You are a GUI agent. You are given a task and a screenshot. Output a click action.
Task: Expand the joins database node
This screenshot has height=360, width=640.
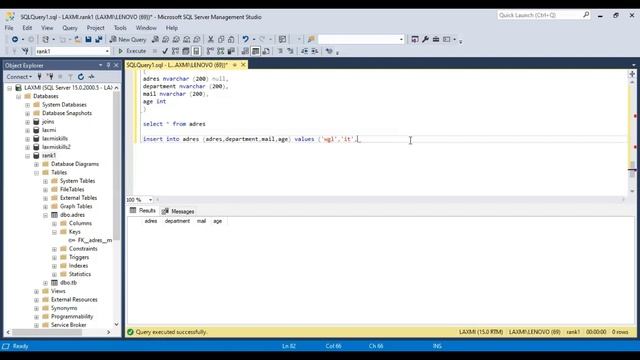point(27,122)
